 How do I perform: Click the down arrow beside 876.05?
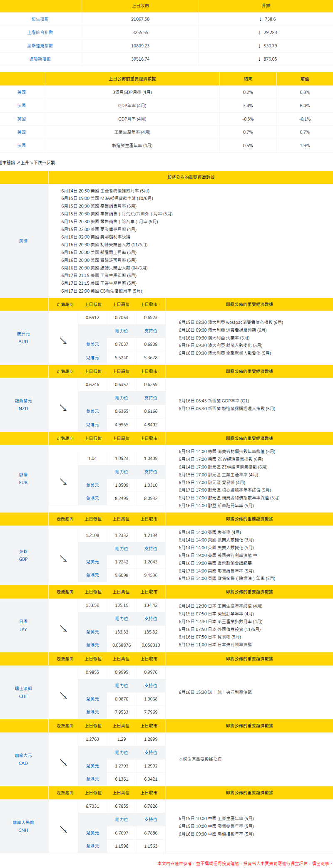point(259,59)
